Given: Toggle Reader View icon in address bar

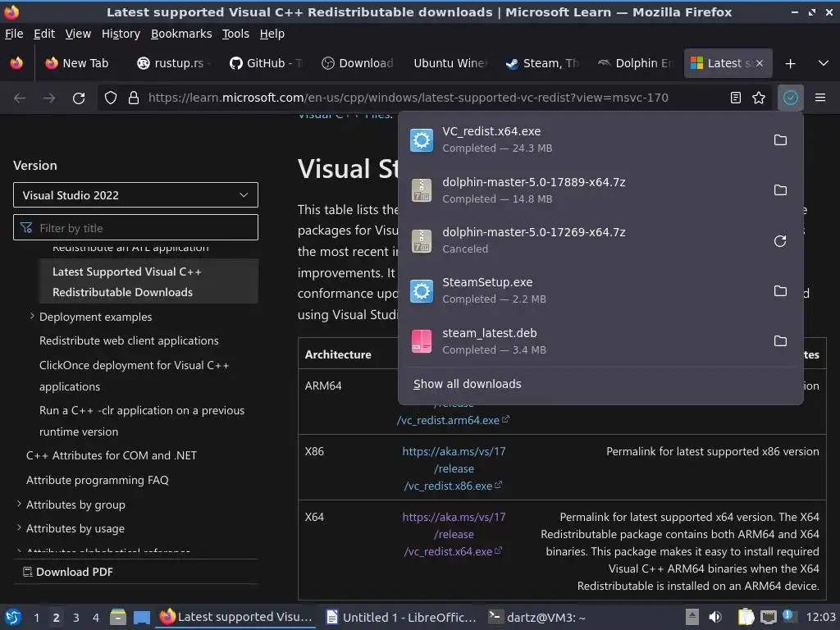Looking at the screenshot, I should click(x=736, y=98).
